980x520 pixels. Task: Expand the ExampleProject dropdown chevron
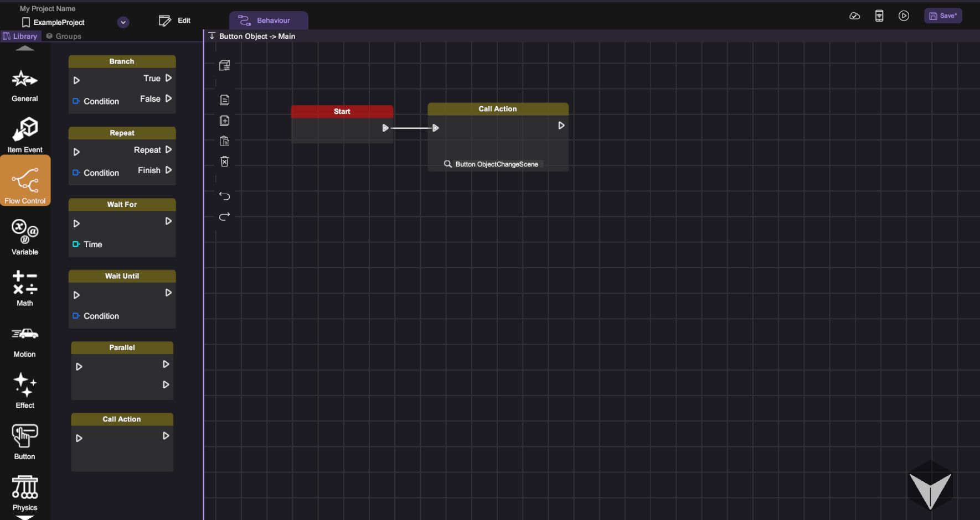click(x=123, y=23)
